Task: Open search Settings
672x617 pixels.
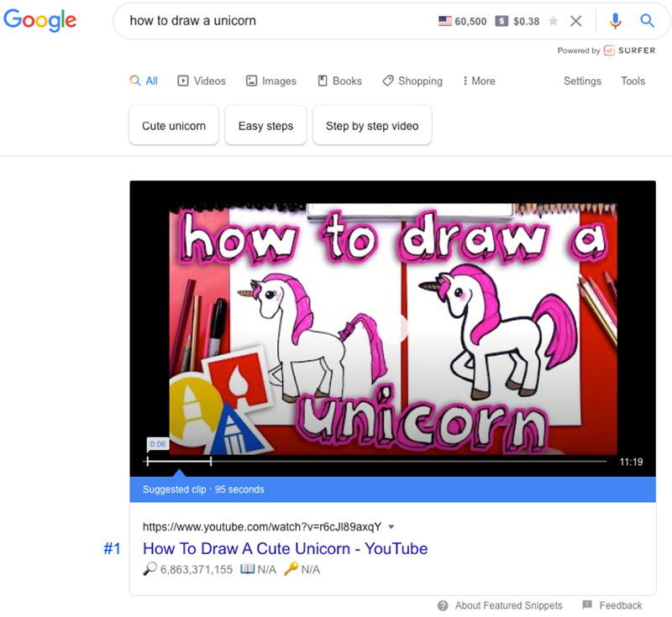Action: (x=582, y=81)
